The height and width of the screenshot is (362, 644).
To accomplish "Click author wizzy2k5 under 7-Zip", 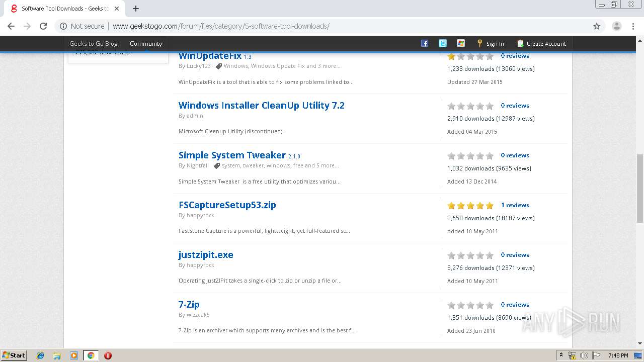I will point(198,315).
